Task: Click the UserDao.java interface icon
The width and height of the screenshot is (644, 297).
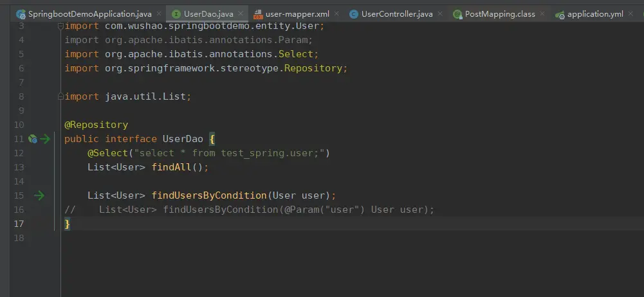Action: 176,14
